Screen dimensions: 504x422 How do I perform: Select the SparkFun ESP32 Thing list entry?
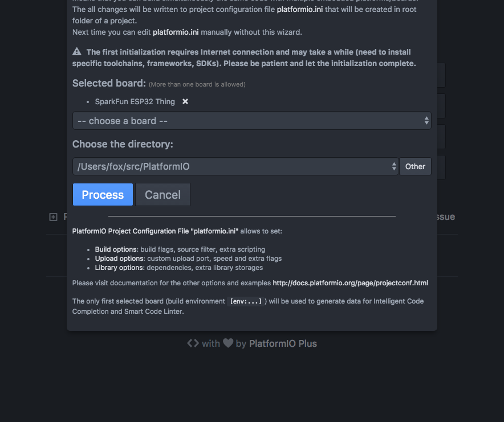coord(135,101)
